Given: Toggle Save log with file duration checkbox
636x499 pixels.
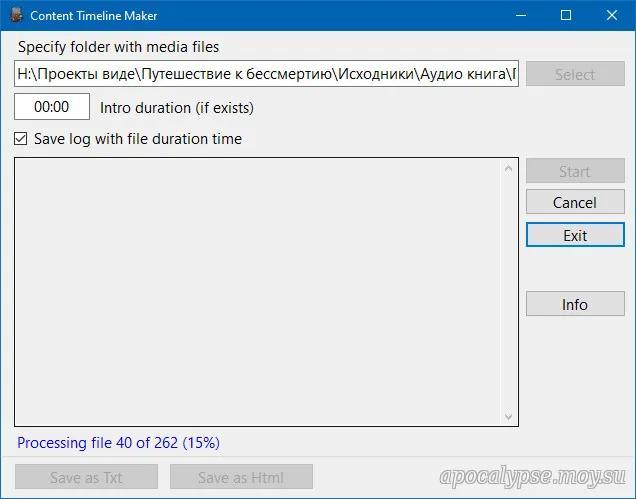Looking at the screenshot, I should 21,139.
